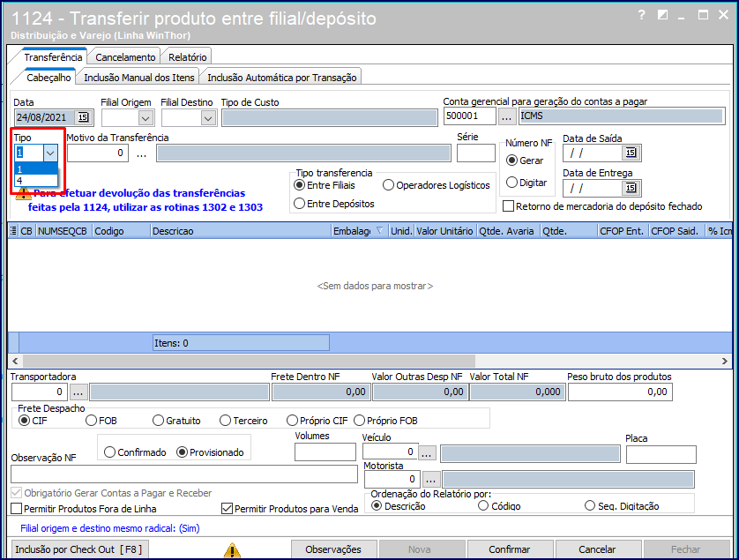Click the Placa input field
The height and width of the screenshot is (560, 739).
[x=661, y=454]
